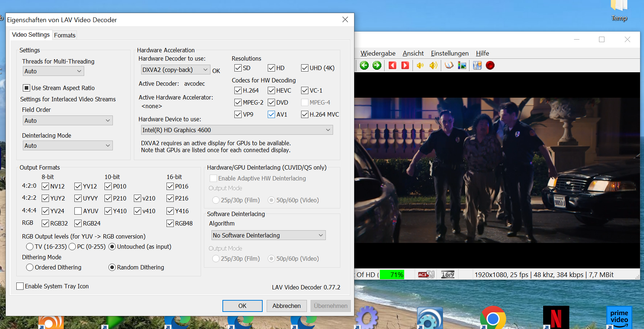Open the Field Order dropdown
The height and width of the screenshot is (329, 644).
pyautogui.click(x=67, y=121)
